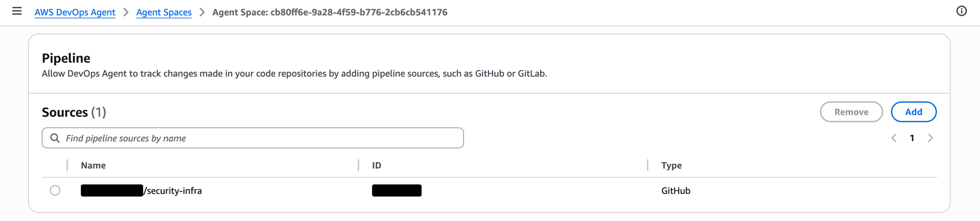Click the Add pipeline source button
The image size is (980, 221).
(913, 112)
